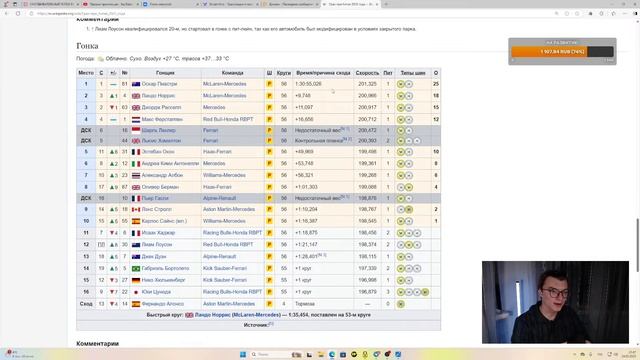Open the Windows Start menu
The width and height of the screenshot is (640, 360).
click(243, 354)
